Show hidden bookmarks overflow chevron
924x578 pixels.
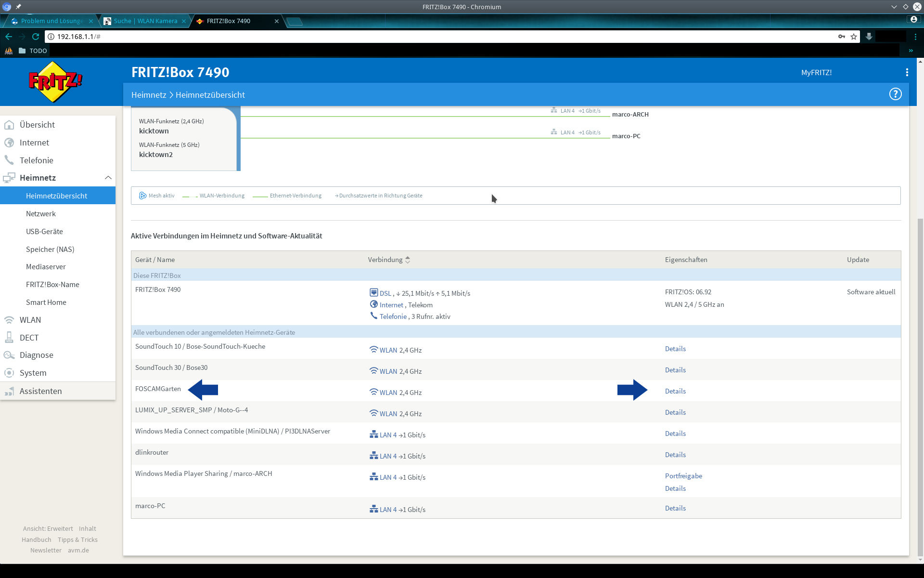(911, 51)
